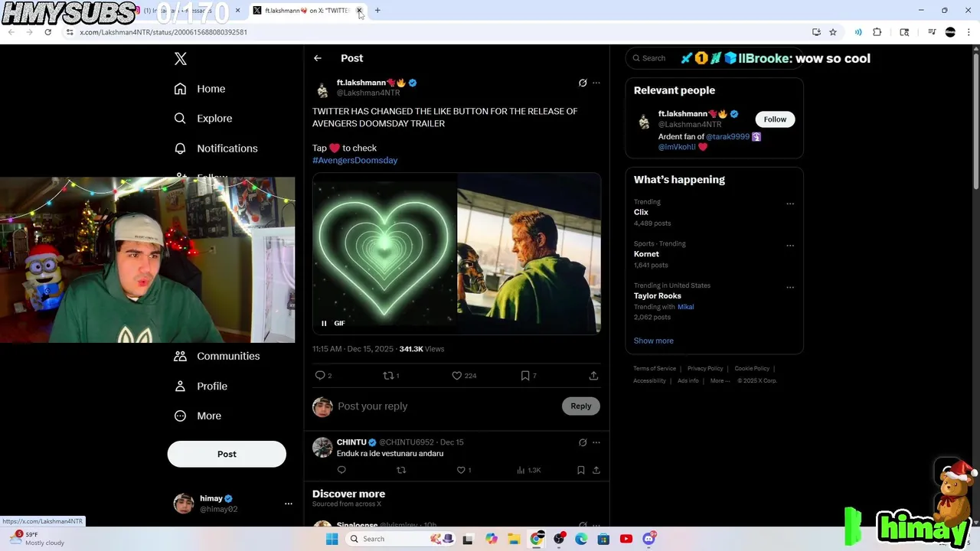Open the Windows Start menu
The width and height of the screenshot is (980, 551).
[x=332, y=539]
